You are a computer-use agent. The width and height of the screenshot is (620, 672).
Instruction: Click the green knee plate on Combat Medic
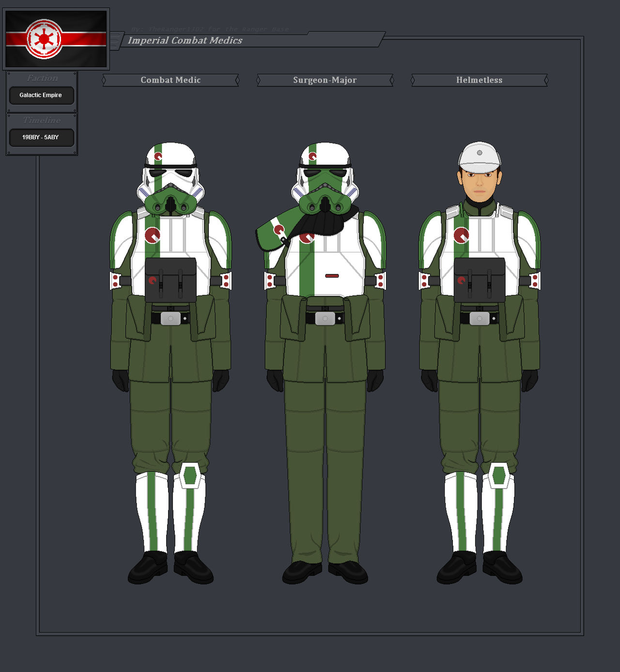(x=190, y=476)
